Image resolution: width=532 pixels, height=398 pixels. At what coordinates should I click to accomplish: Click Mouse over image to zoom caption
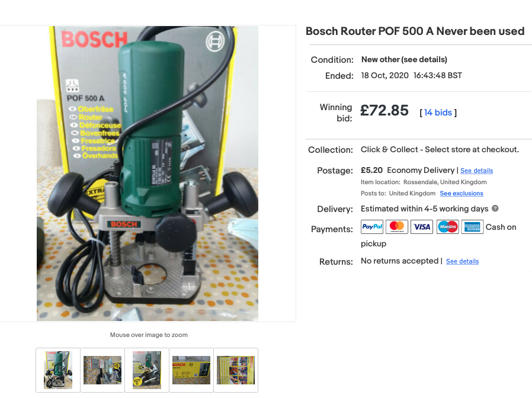149,335
